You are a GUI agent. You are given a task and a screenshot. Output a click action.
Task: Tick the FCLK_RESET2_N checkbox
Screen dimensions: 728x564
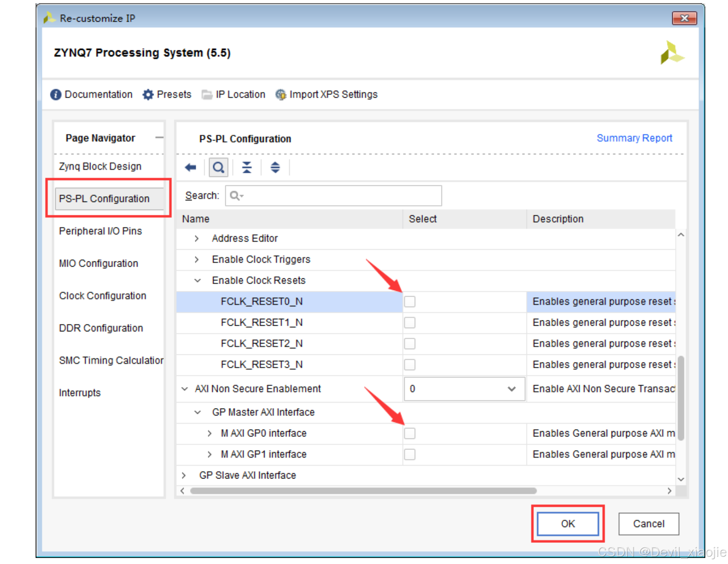(410, 343)
